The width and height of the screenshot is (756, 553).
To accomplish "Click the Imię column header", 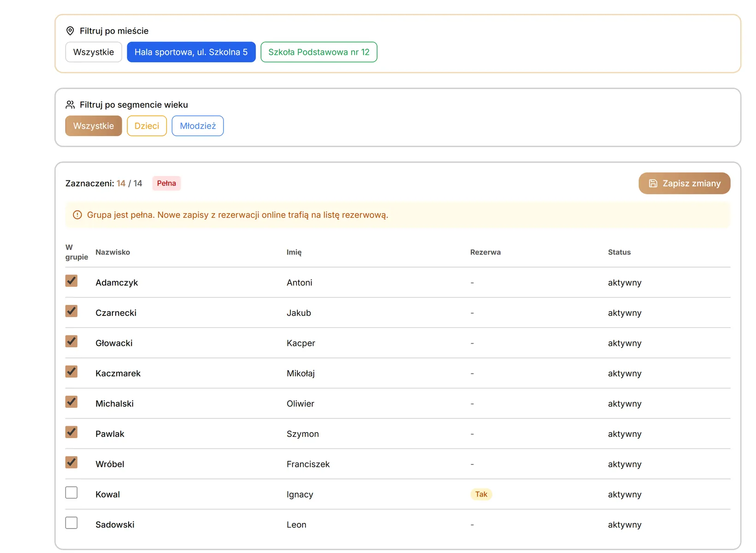I will (294, 252).
